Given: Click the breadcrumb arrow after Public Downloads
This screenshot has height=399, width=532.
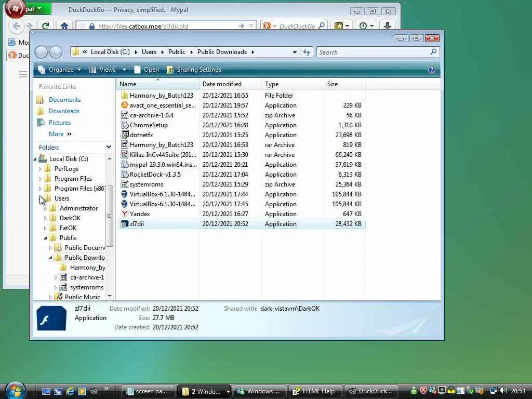Looking at the screenshot, I should pyautogui.click(x=253, y=52).
